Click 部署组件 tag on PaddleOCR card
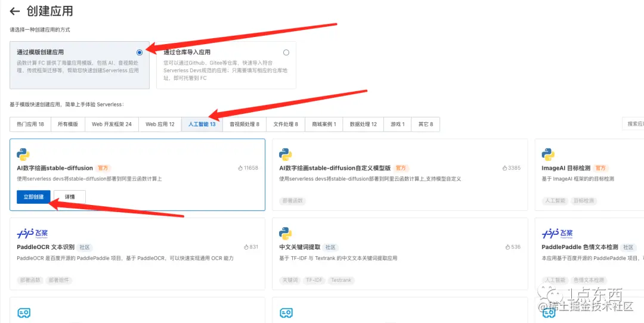The width and height of the screenshot is (644, 323). tap(58, 280)
